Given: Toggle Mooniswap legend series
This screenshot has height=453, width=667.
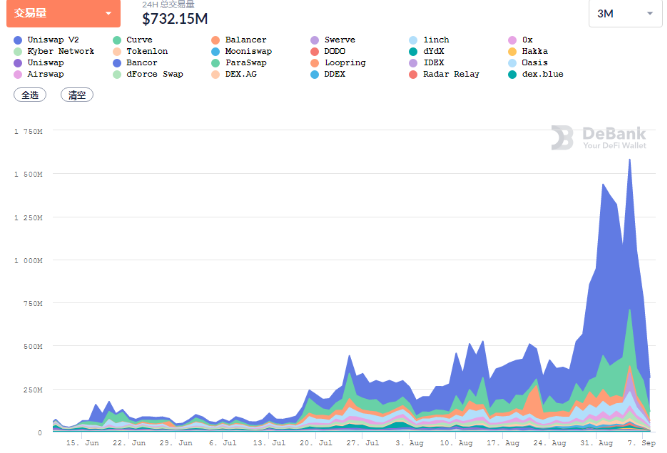Looking at the screenshot, I should coord(242,51).
